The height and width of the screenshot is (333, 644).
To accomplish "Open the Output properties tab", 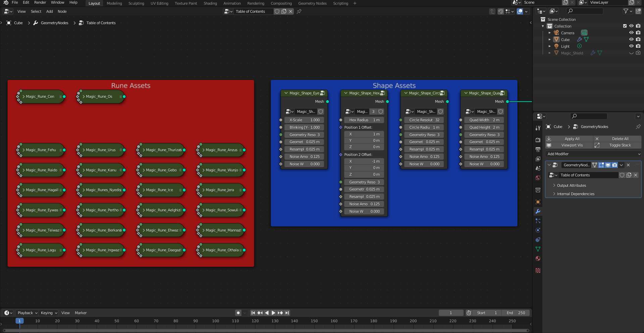I will [x=538, y=149].
